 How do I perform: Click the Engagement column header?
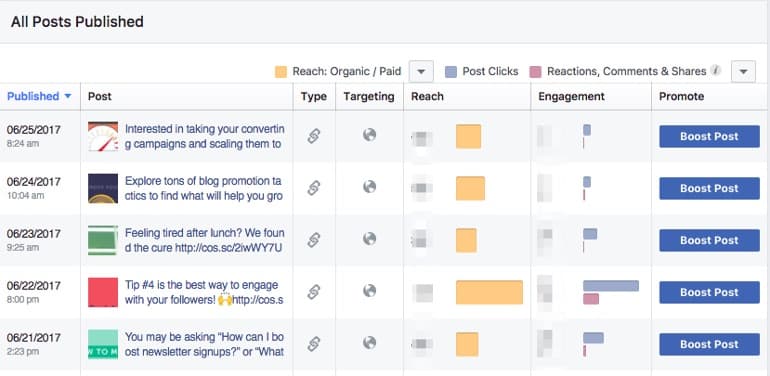pos(571,96)
